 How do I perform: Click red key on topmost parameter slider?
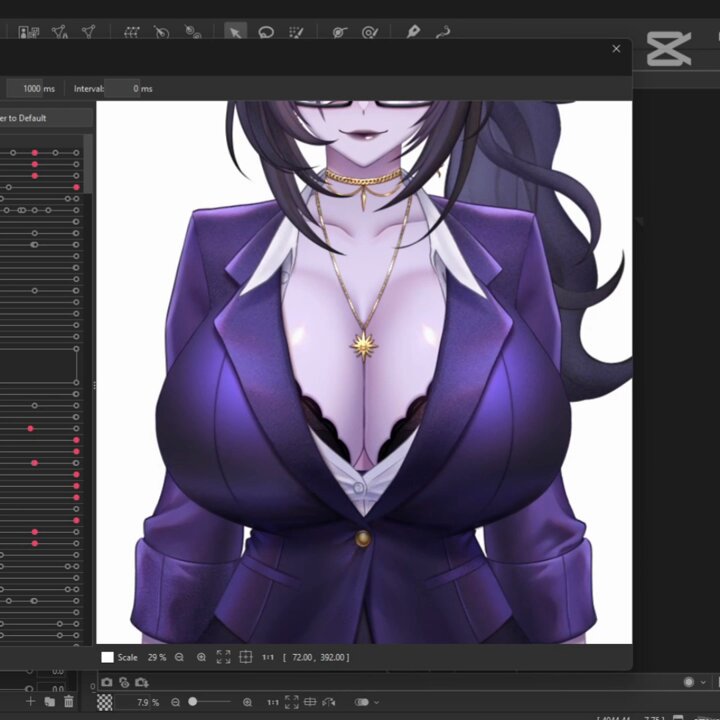(x=34, y=152)
